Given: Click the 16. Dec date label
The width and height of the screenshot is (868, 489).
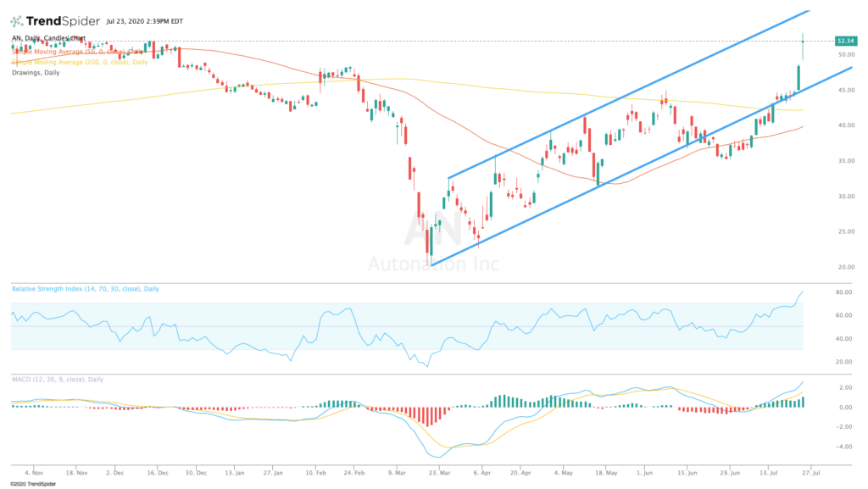Looking at the screenshot, I should point(158,473).
